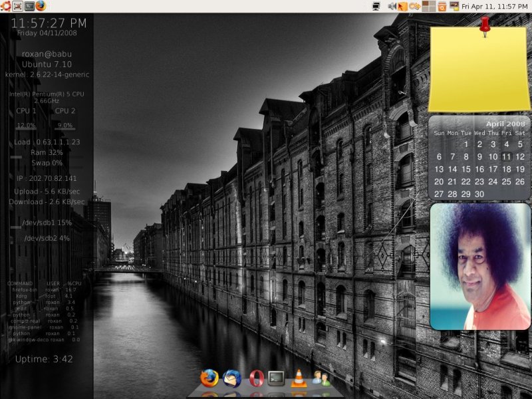Switch to the top-left workspace in switcher
This screenshot has width=532, height=399.
[425, 3]
